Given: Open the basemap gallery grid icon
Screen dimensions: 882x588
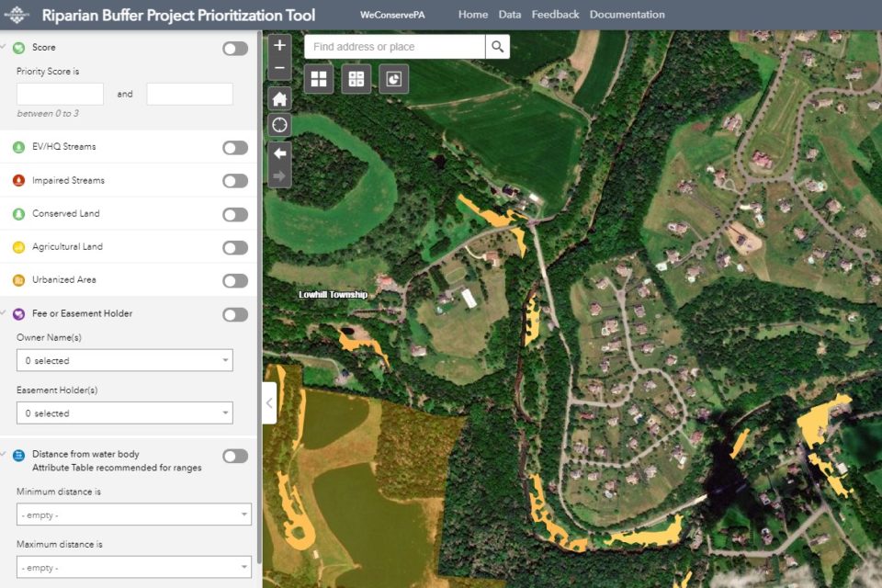Looking at the screenshot, I should 319,79.
